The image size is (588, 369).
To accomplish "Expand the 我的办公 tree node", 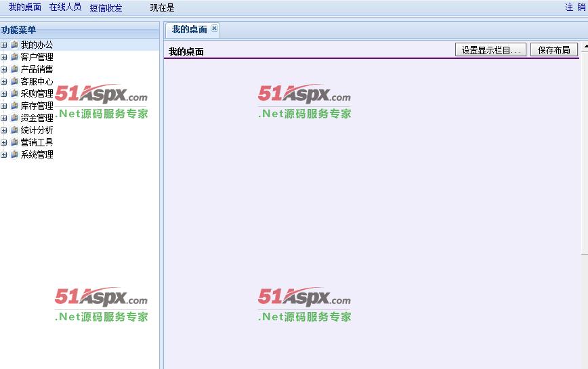I will click(4, 45).
